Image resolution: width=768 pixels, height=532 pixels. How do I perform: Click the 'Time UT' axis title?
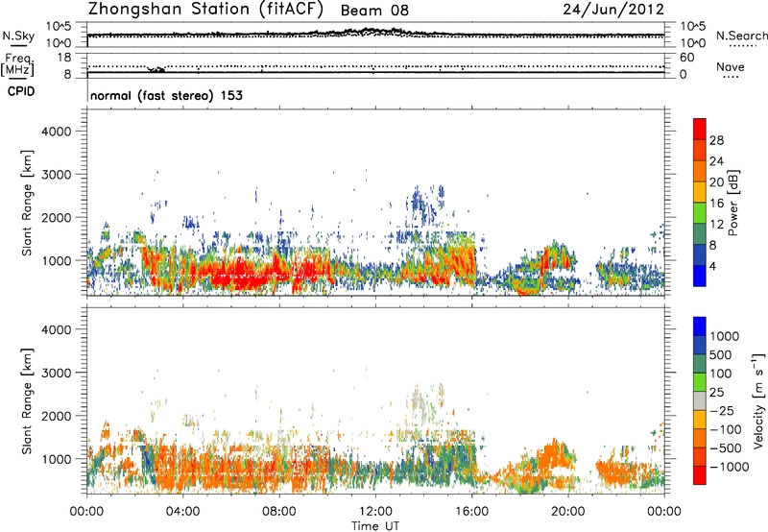pyautogui.click(x=375, y=526)
